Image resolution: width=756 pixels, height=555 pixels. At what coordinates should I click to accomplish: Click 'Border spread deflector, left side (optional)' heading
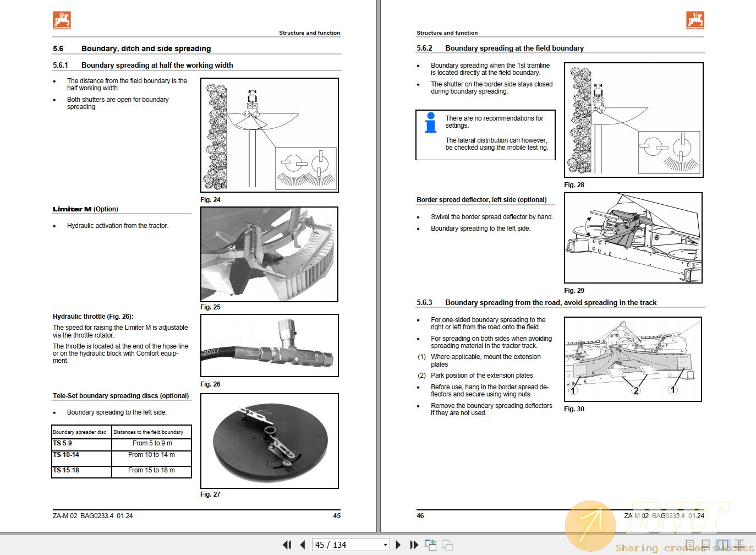tap(481, 200)
